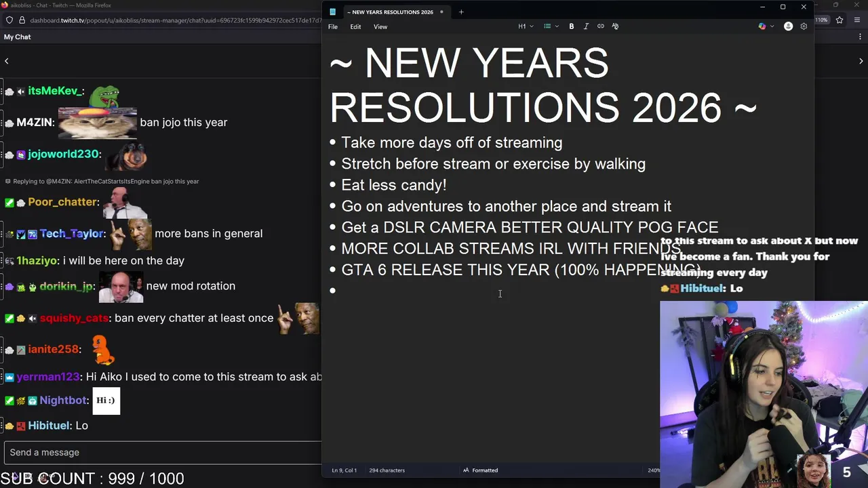Click the padlock site info icon
The width and height of the screenshot is (868, 488).
click(x=22, y=20)
